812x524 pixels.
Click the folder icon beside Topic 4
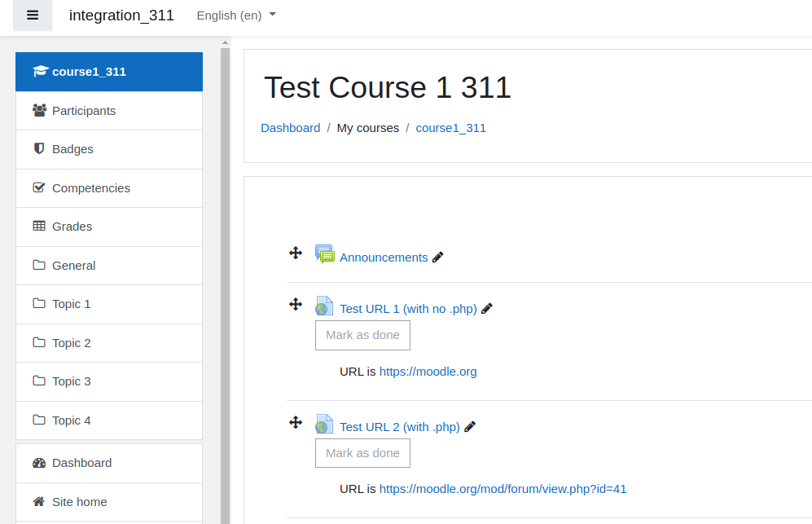(x=39, y=420)
